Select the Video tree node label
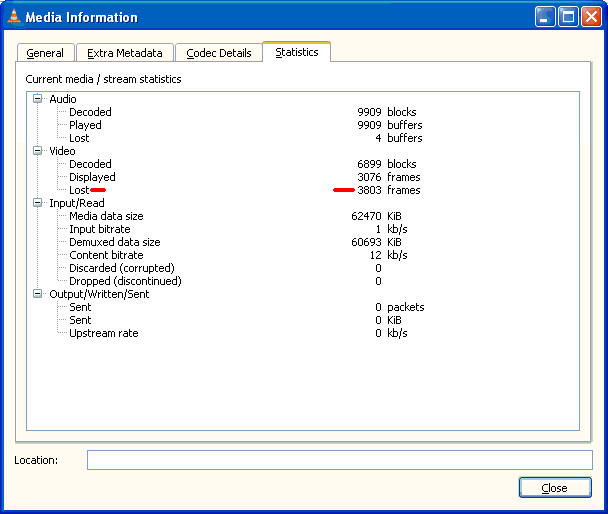This screenshot has height=514, width=608. [x=62, y=151]
